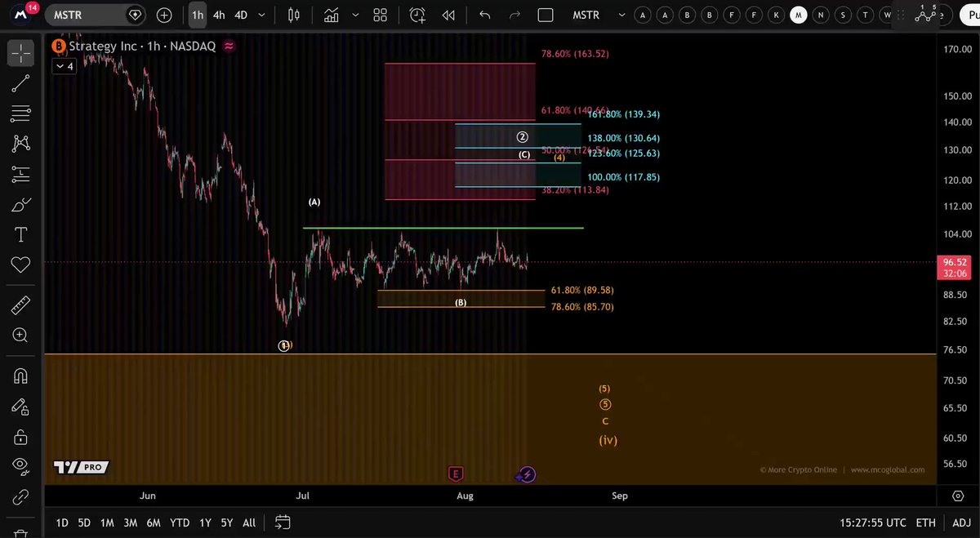Viewport: 980px width, 538px height.
Task: Select the ruler measure tool
Action: pyautogui.click(x=20, y=305)
